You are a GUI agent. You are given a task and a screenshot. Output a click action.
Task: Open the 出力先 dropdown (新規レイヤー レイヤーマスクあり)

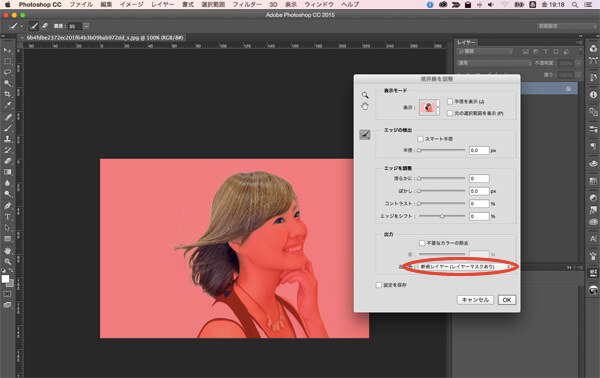coord(465,267)
